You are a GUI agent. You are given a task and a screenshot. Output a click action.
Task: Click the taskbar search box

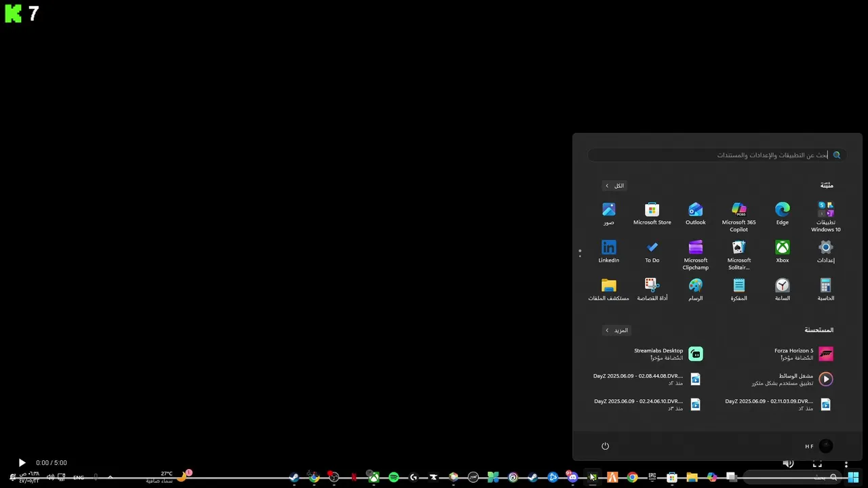(x=793, y=477)
